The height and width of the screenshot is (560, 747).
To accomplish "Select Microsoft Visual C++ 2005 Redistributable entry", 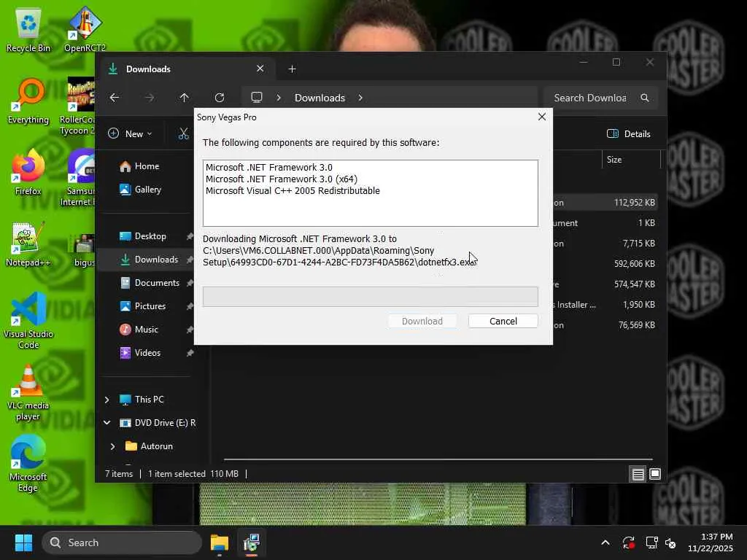I will pyautogui.click(x=293, y=190).
